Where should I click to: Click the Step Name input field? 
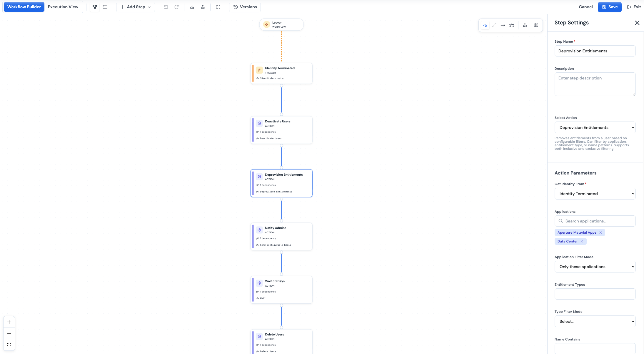click(595, 51)
